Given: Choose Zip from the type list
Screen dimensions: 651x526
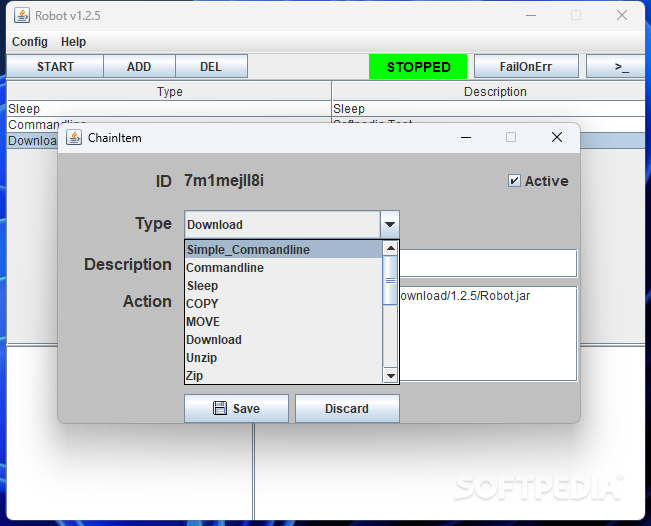Looking at the screenshot, I should tap(284, 375).
